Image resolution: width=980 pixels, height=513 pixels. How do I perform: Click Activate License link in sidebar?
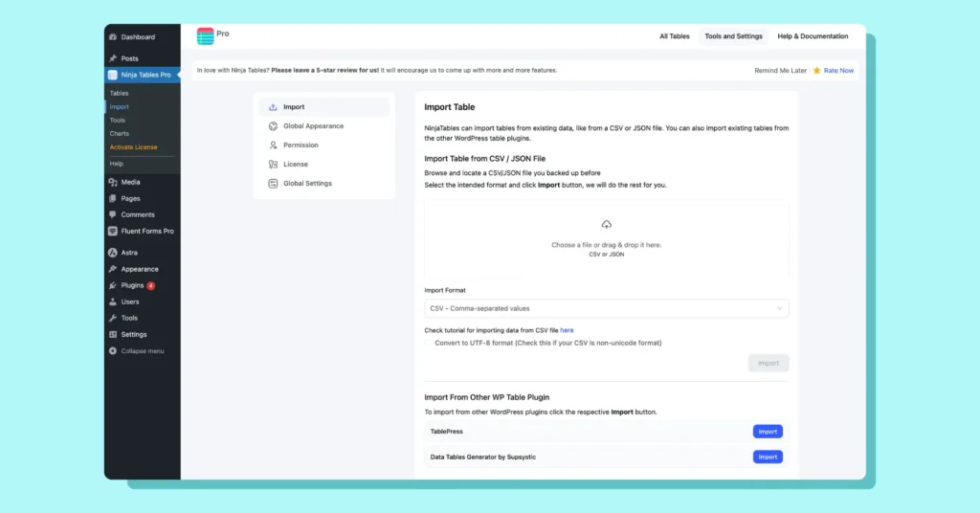133,147
